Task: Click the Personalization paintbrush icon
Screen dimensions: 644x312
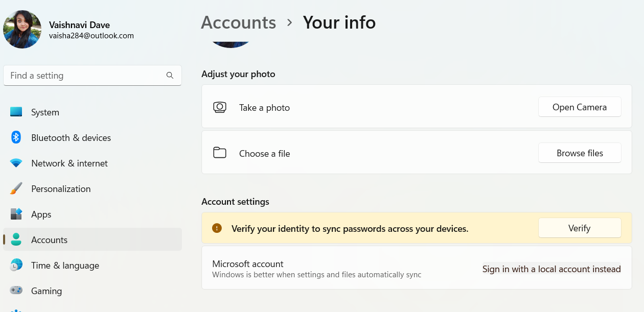Action: pyautogui.click(x=16, y=188)
